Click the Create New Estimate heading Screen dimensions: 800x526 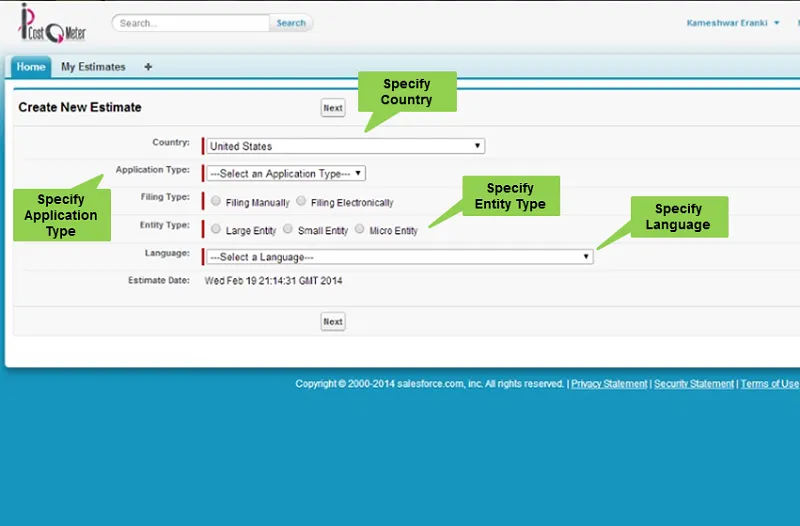(x=80, y=107)
